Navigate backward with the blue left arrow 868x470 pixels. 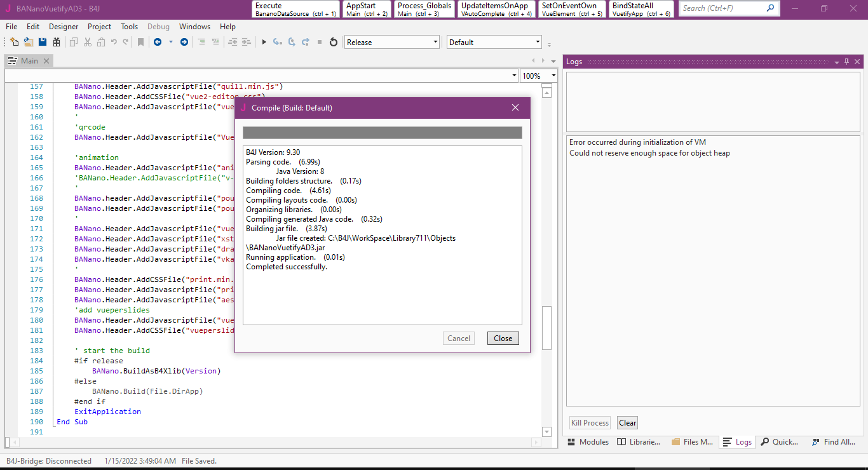(157, 43)
